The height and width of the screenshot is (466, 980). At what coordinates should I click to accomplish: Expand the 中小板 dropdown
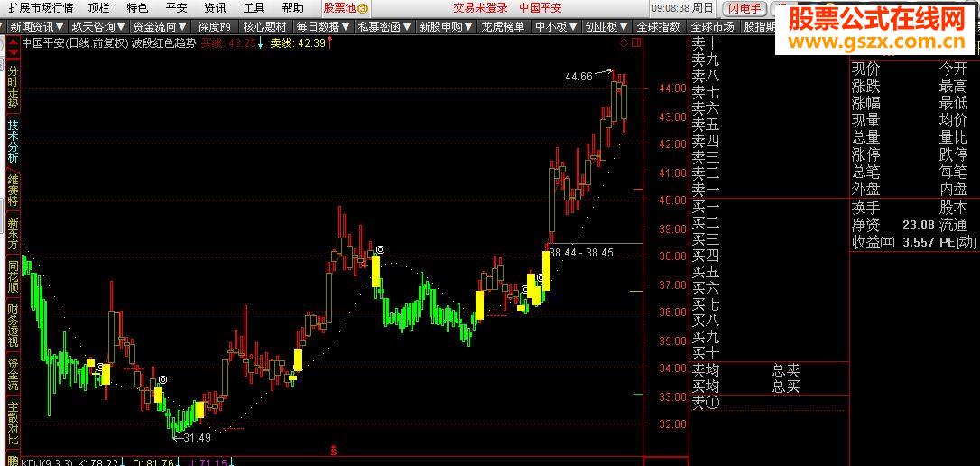(x=554, y=27)
